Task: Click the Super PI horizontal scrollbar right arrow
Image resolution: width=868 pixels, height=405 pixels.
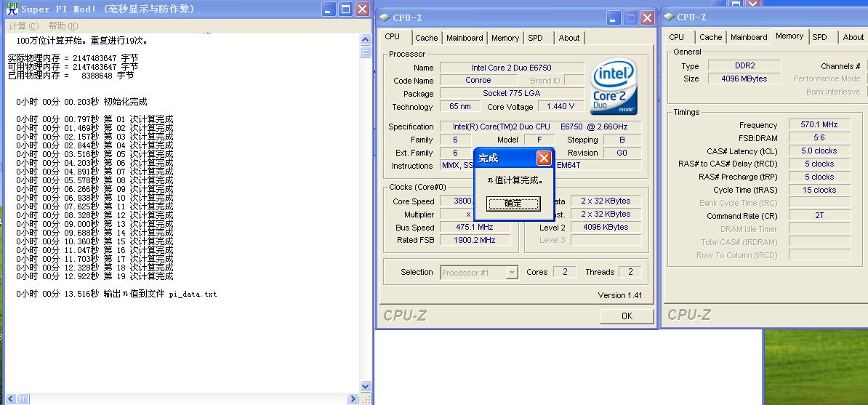Action: click(353, 399)
